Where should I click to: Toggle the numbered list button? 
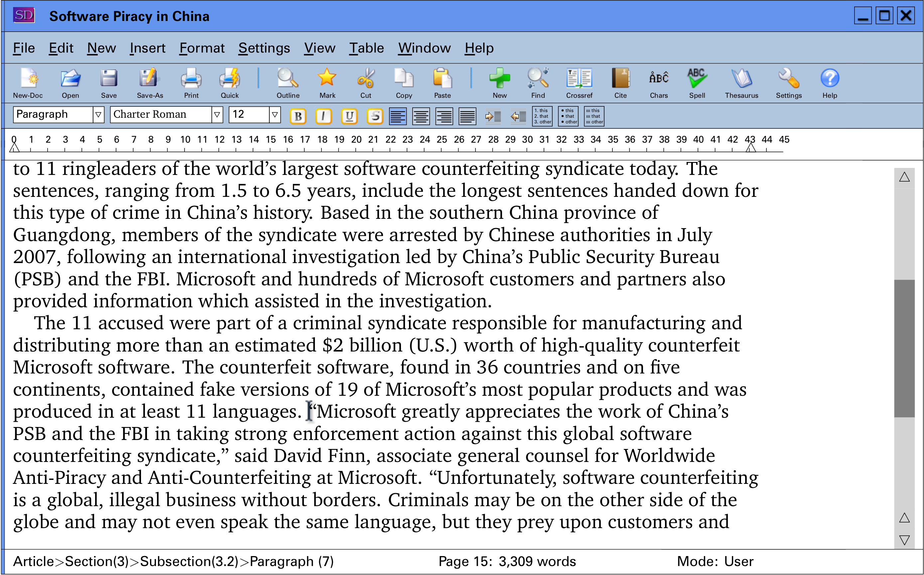pyautogui.click(x=542, y=116)
